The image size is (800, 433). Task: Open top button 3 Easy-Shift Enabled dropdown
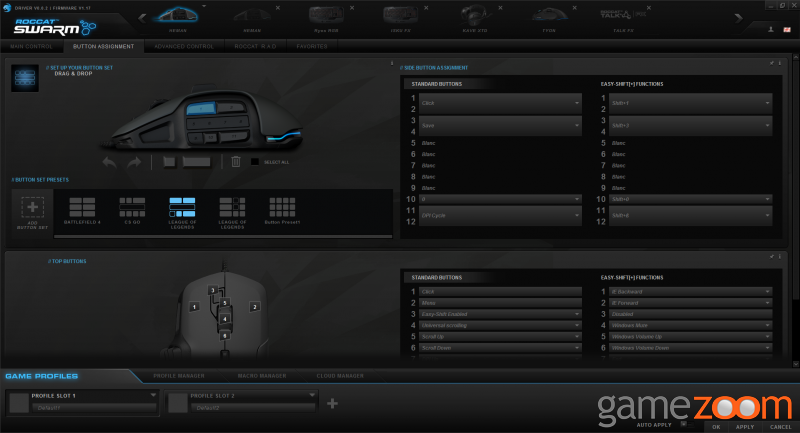point(500,314)
